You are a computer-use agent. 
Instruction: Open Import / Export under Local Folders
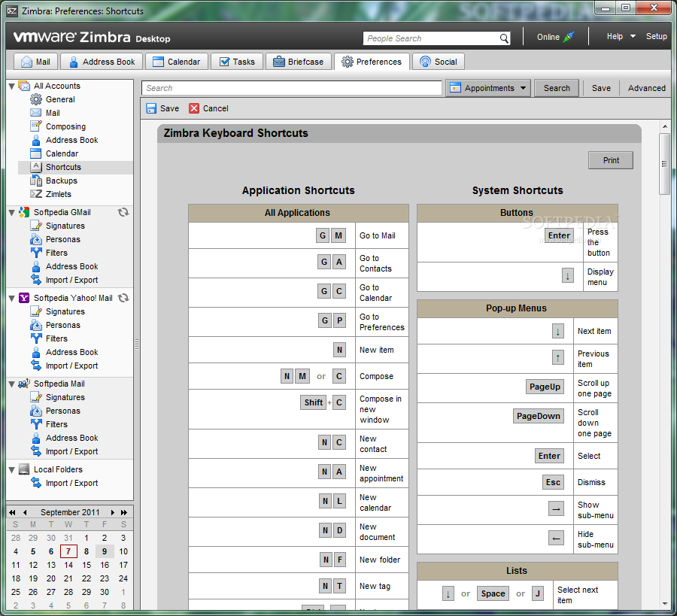point(71,483)
